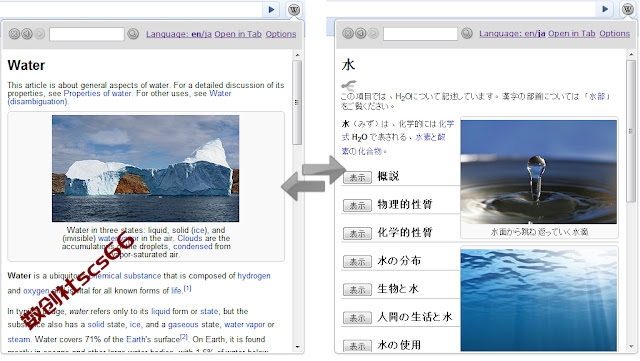Open the iceberg photo in Water article
Viewport: 640px width, 361px height.
[x=145, y=168]
